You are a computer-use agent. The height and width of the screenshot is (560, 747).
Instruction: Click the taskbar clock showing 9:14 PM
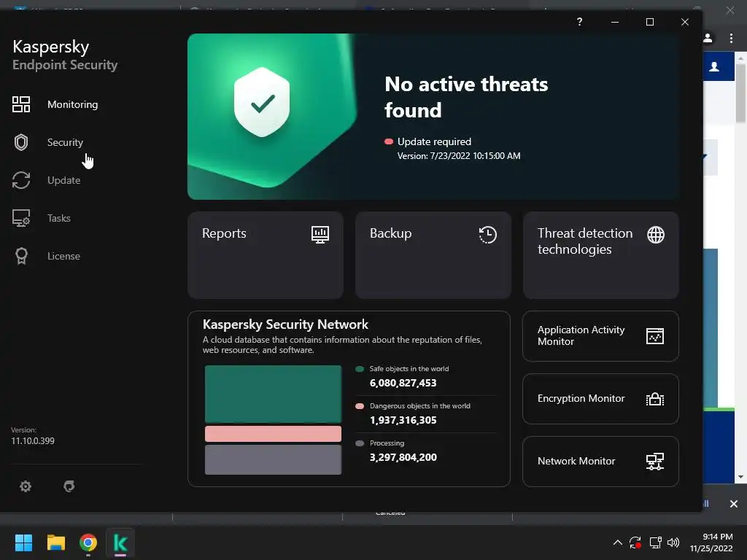(x=711, y=542)
